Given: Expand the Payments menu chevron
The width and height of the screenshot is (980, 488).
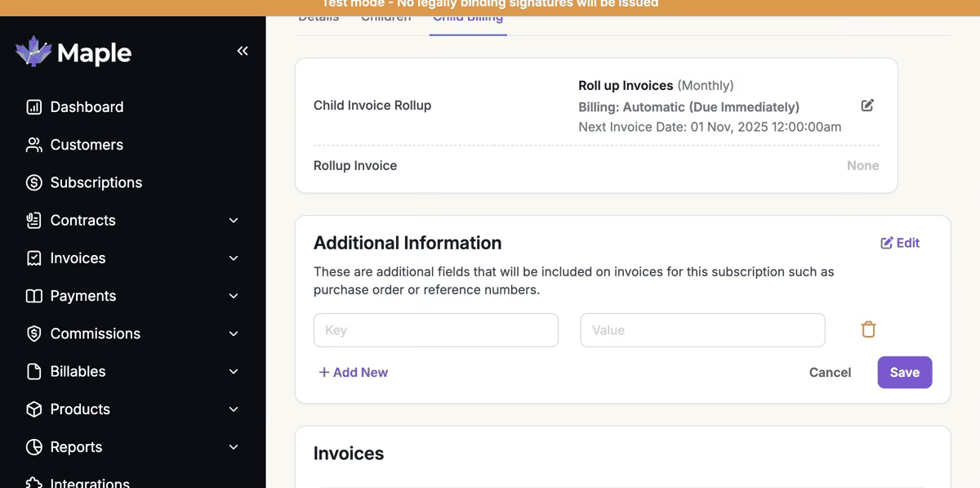Looking at the screenshot, I should point(234,296).
